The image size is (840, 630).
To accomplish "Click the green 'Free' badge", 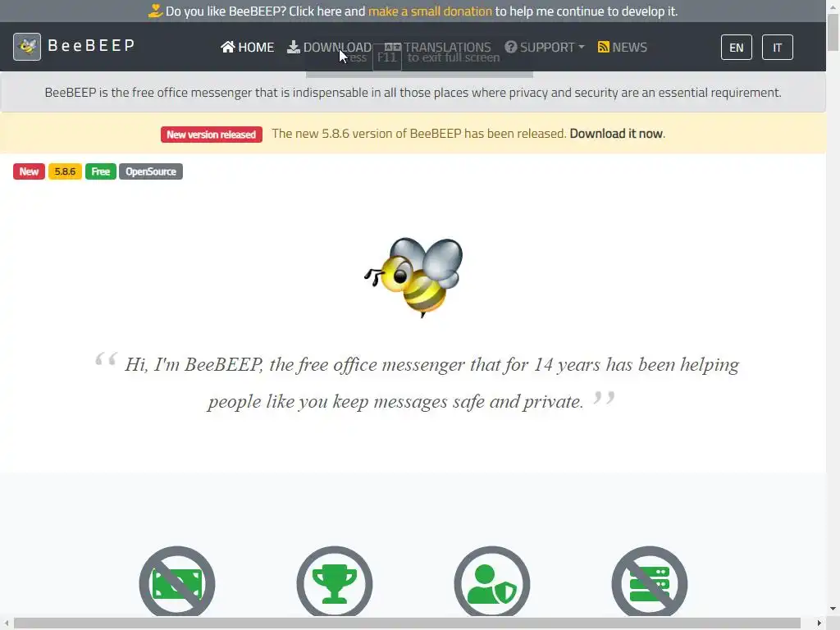I will click(x=101, y=171).
